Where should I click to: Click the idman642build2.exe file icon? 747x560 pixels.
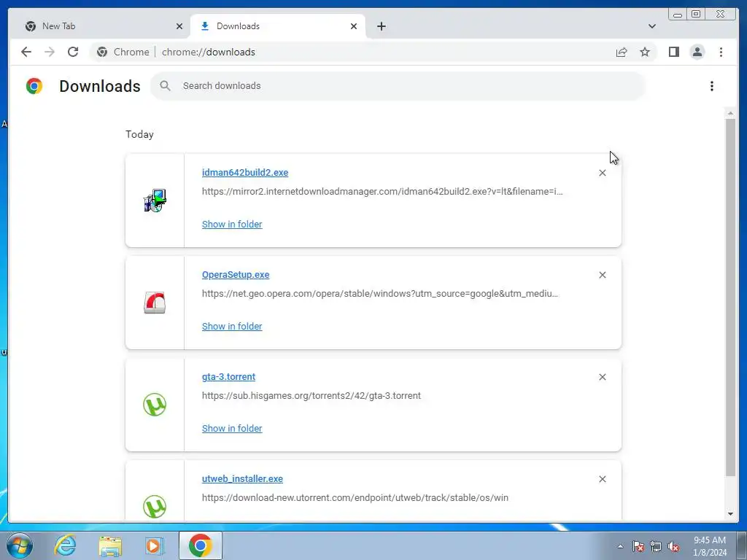[x=155, y=201]
